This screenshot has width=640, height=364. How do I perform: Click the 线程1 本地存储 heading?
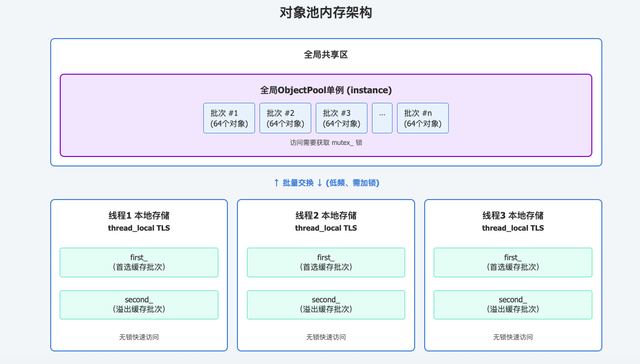[x=139, y=216]
